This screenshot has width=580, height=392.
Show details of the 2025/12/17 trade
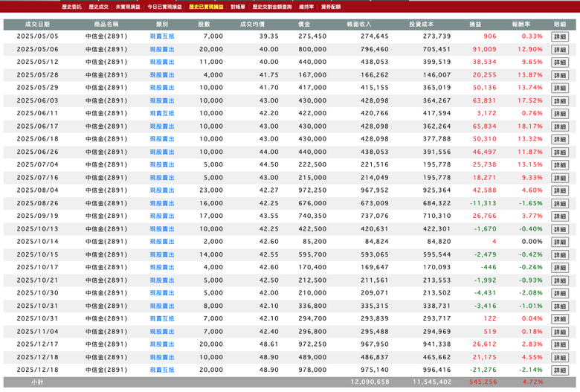click(x=559, y=345)
